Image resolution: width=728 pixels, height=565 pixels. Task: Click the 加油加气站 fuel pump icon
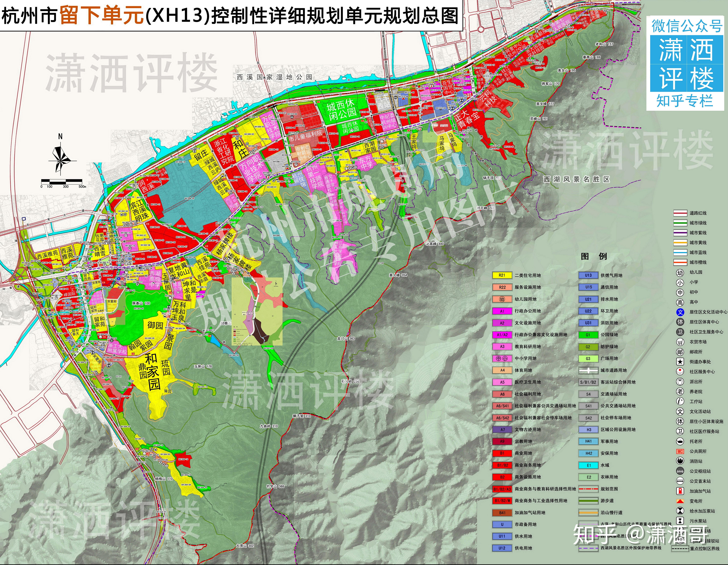(x=680, y=491)
